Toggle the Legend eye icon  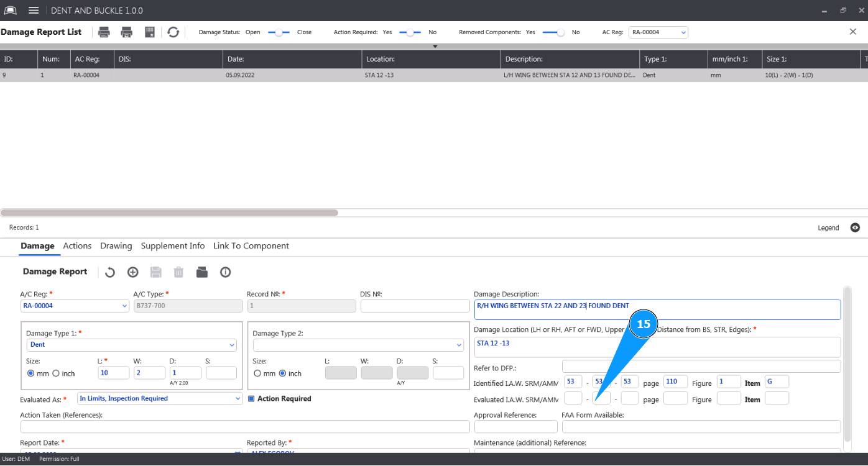click(x=855, y=228)
